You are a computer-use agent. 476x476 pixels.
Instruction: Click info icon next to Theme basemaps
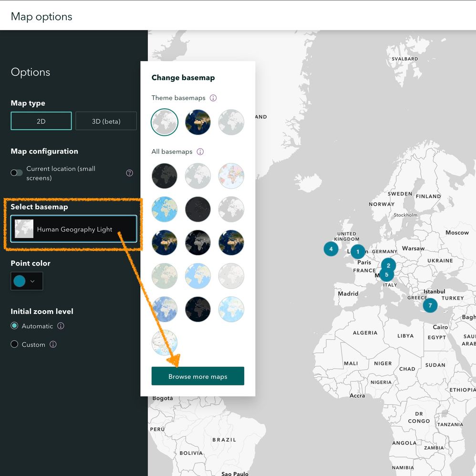213,98
